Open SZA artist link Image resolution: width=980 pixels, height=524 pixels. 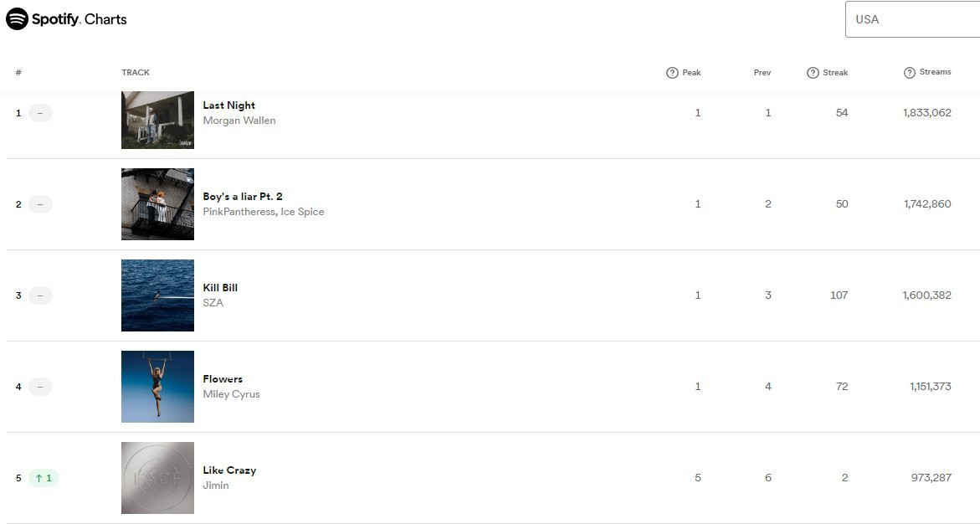[213, 303]
